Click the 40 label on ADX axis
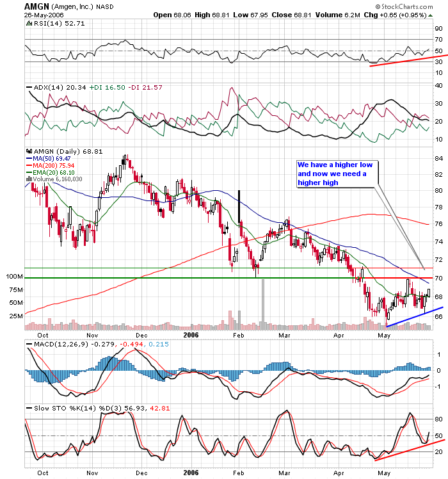This screenshot has height=479, width=448. [438, 86]
